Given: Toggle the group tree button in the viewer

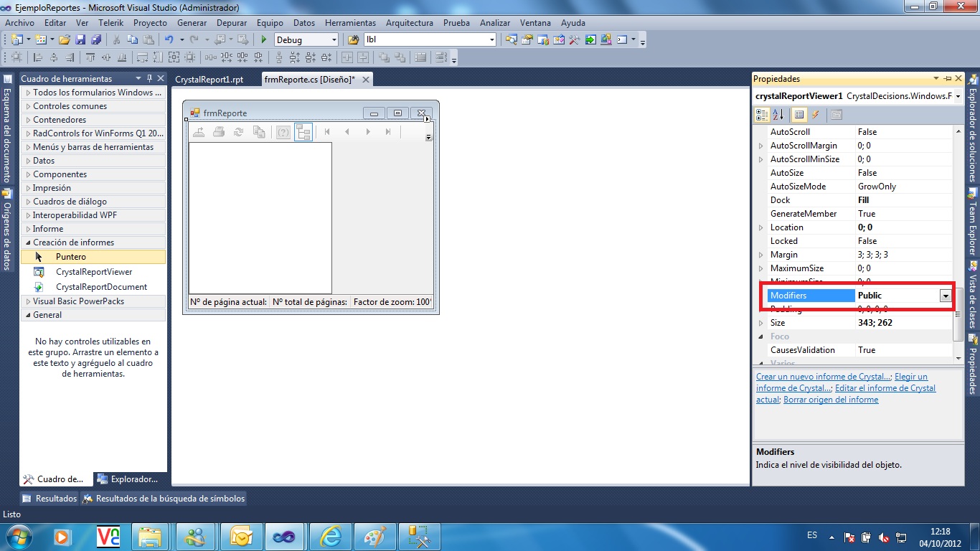Looking at the screenshot, I should pyautogui.click(x=303, y=132).
